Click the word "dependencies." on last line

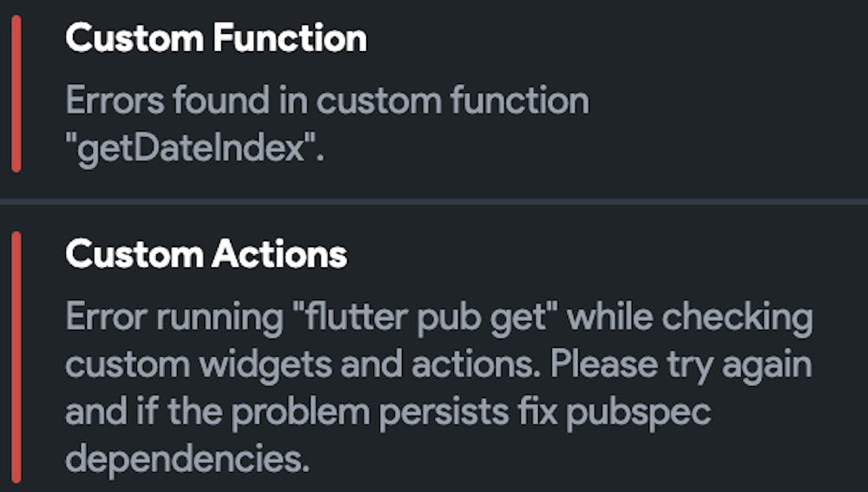pyautogui.click(x=187, y=459)
